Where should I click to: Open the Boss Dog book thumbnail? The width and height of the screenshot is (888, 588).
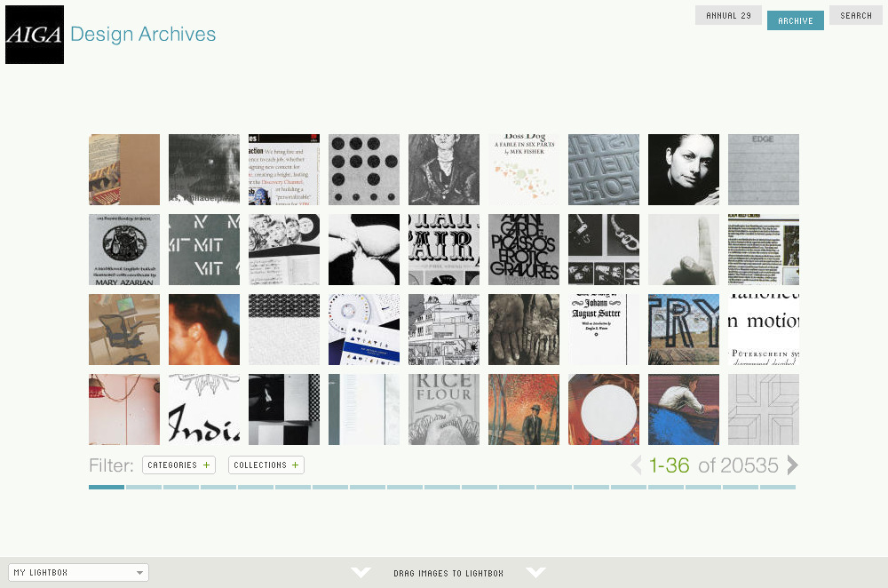tap(524, 170)
